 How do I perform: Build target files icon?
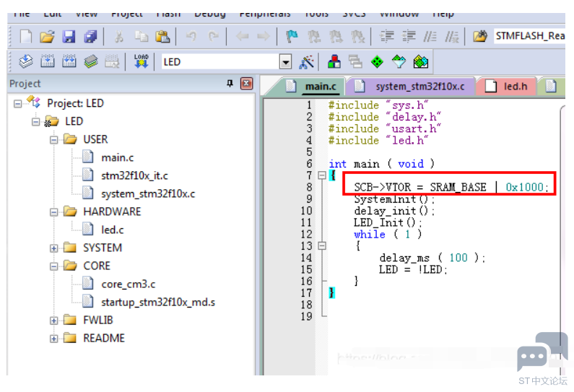48,61
